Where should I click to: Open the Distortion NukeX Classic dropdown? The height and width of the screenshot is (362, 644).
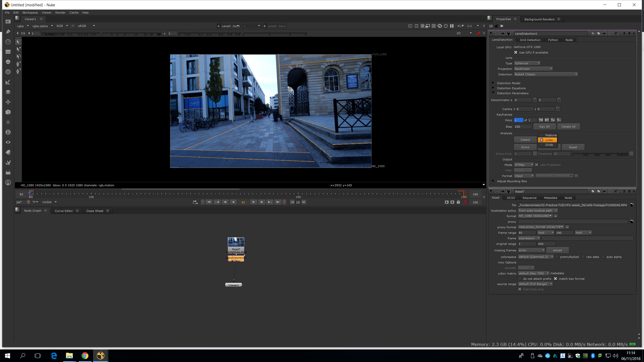pos(546,74)
